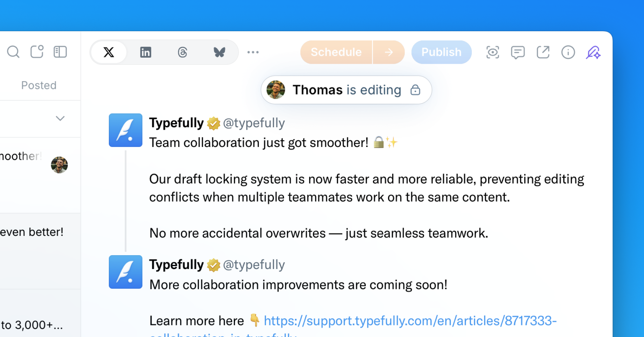Switch to the X platform tab

coord(109,52)
